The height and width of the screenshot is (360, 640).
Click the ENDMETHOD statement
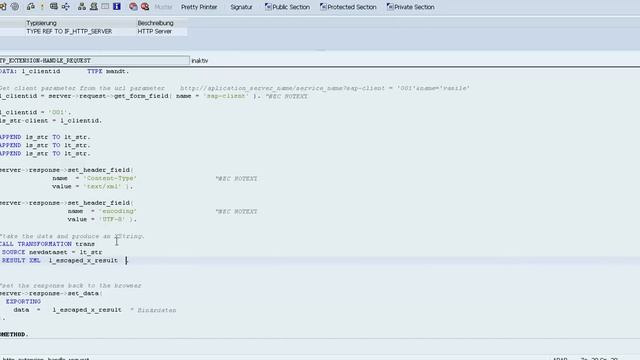click(x=14, y=334)
